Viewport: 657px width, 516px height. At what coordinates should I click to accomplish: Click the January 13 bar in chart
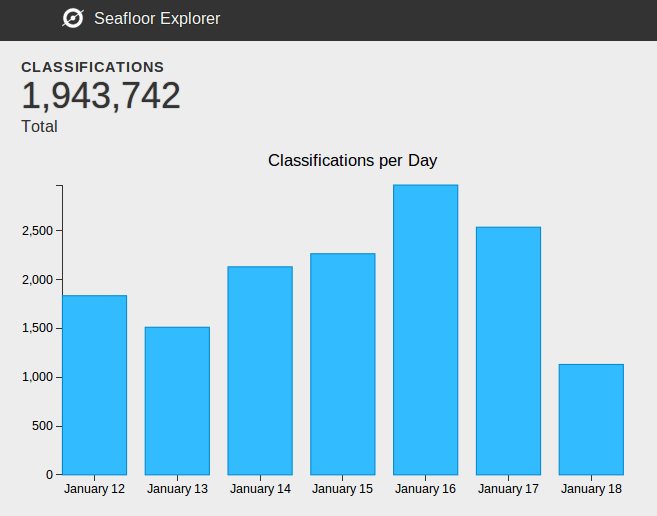pyautogui.click(x=177, y=400)
